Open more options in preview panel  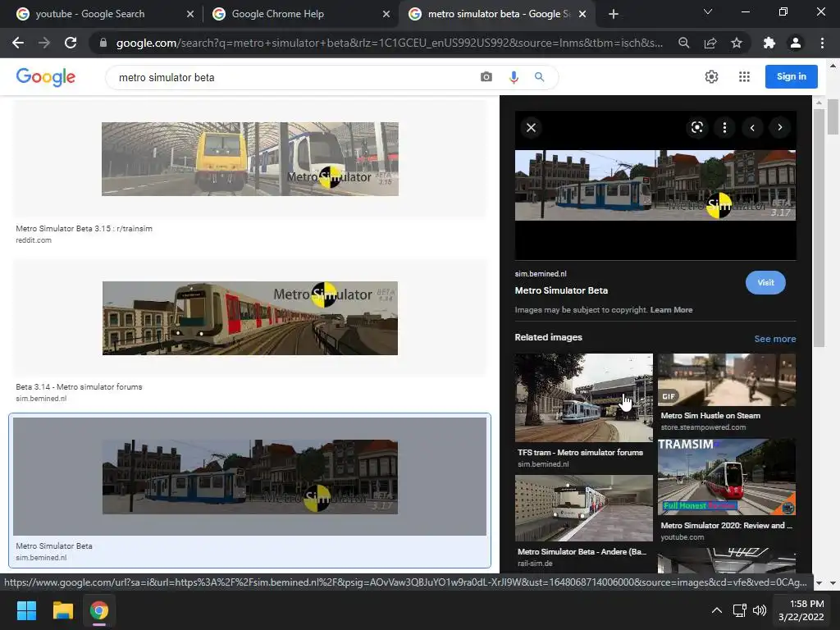pyautogui.click(x=725, y=127)
